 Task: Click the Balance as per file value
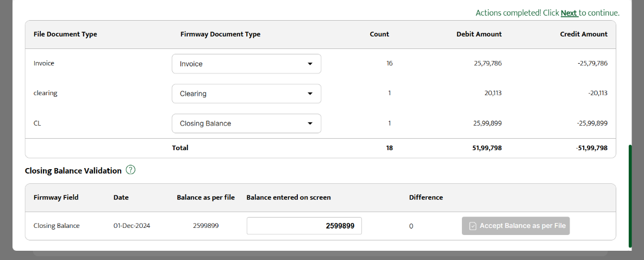tap(205, 226)
